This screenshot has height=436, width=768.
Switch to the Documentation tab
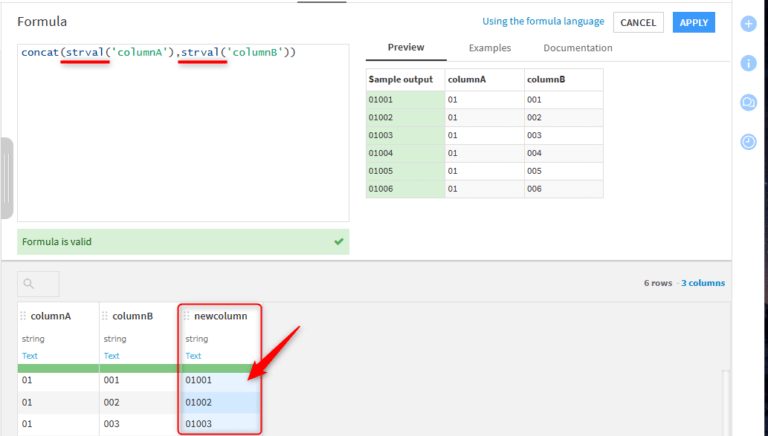coord(577,48)
